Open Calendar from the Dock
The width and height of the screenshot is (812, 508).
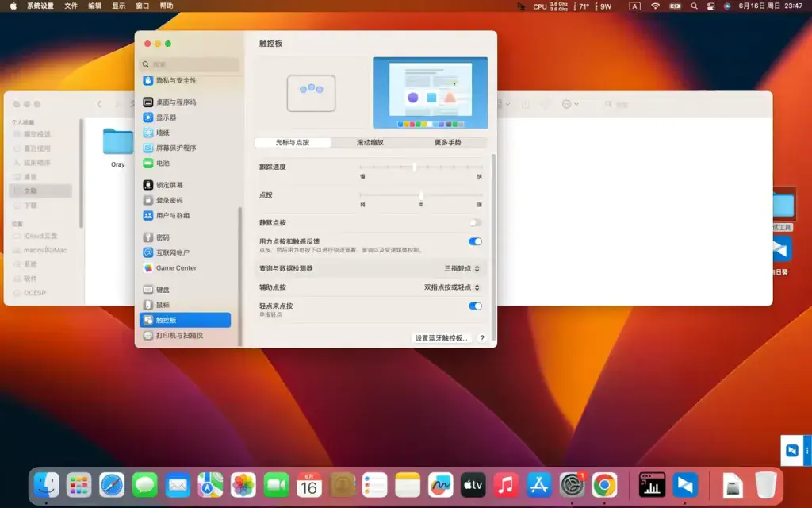tap(308, 486)
